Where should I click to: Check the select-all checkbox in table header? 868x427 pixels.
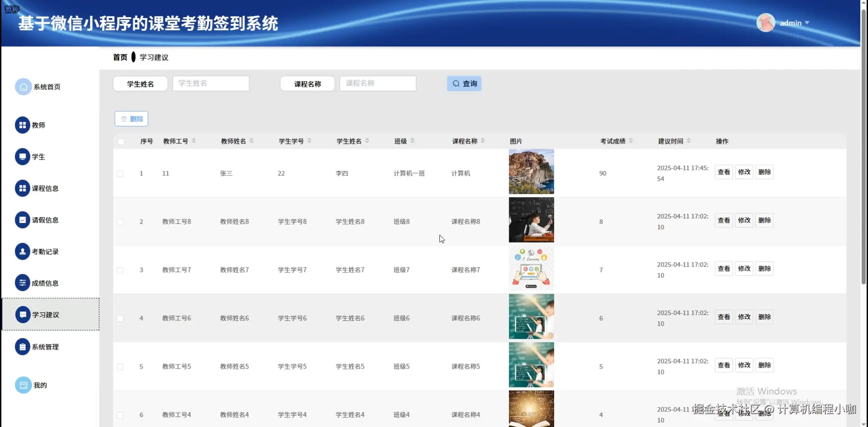pos(121,141)
